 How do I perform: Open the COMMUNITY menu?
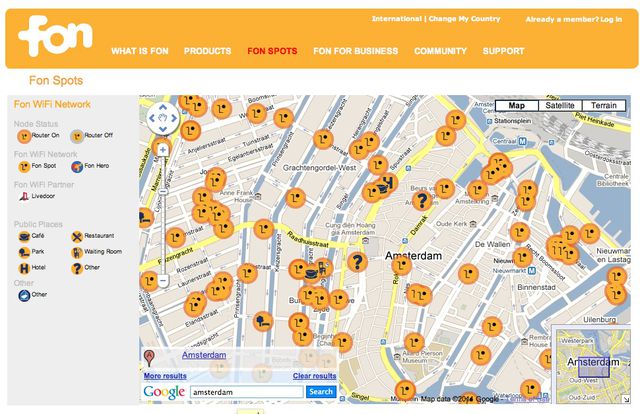tap(440, 51)
